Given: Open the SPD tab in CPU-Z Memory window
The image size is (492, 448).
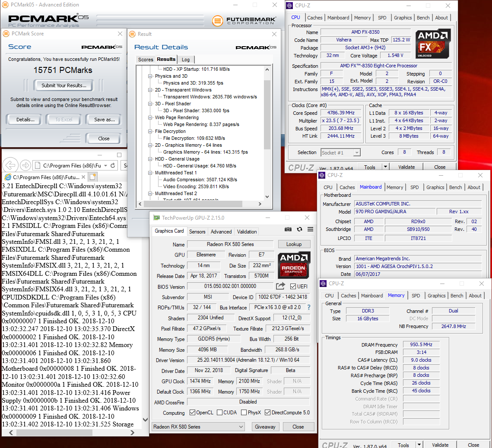Looking at the screenshot, I should [x=416, y=296].
